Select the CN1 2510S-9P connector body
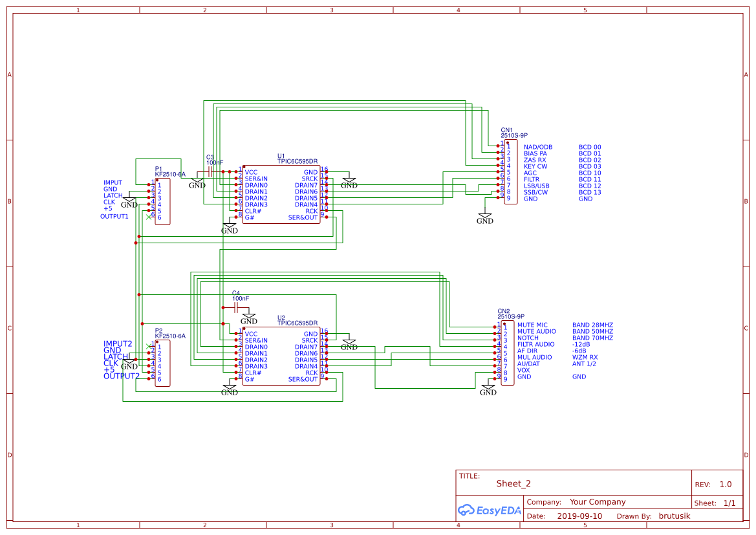 pyautogui.click(x=511, y=173)
